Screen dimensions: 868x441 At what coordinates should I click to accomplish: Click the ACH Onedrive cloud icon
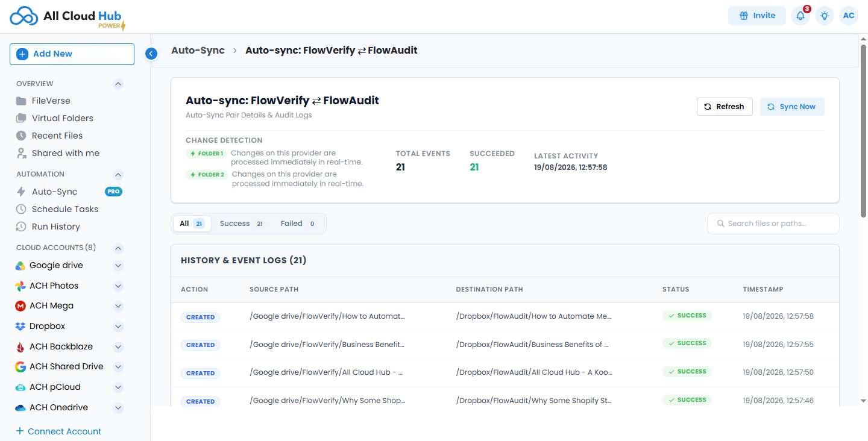(x=20, y=408)
